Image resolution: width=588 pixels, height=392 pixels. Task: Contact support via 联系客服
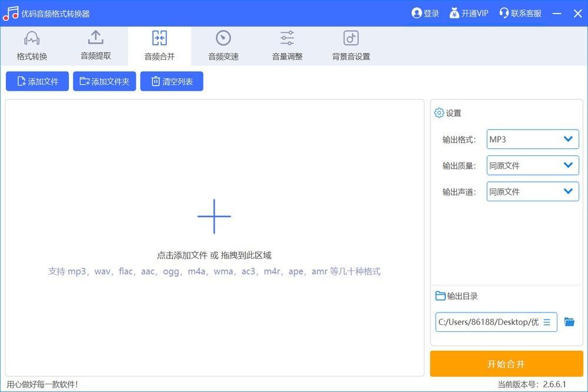[520, 14]
